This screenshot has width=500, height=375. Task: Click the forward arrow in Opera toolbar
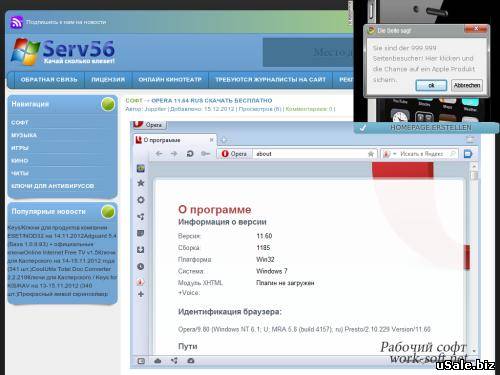coord(174,154)
